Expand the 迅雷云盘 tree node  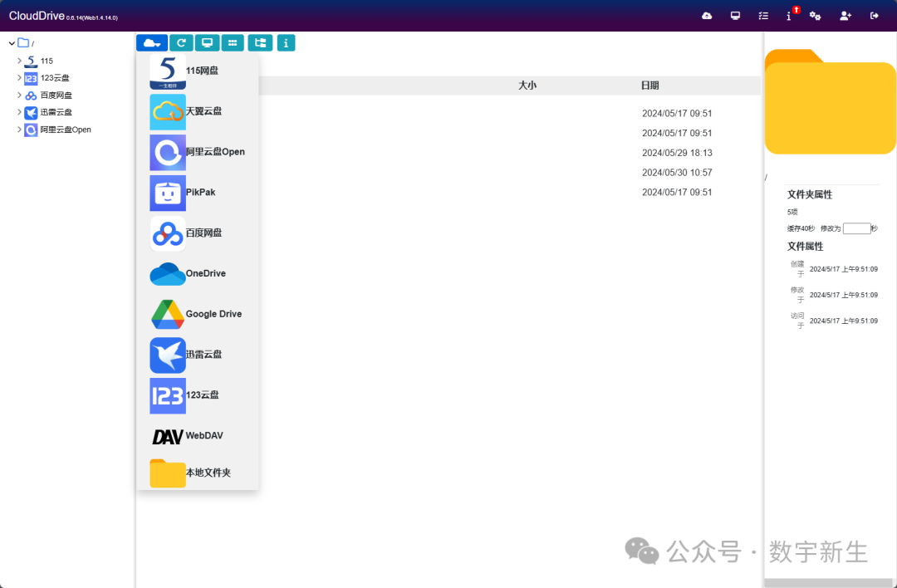19,112
